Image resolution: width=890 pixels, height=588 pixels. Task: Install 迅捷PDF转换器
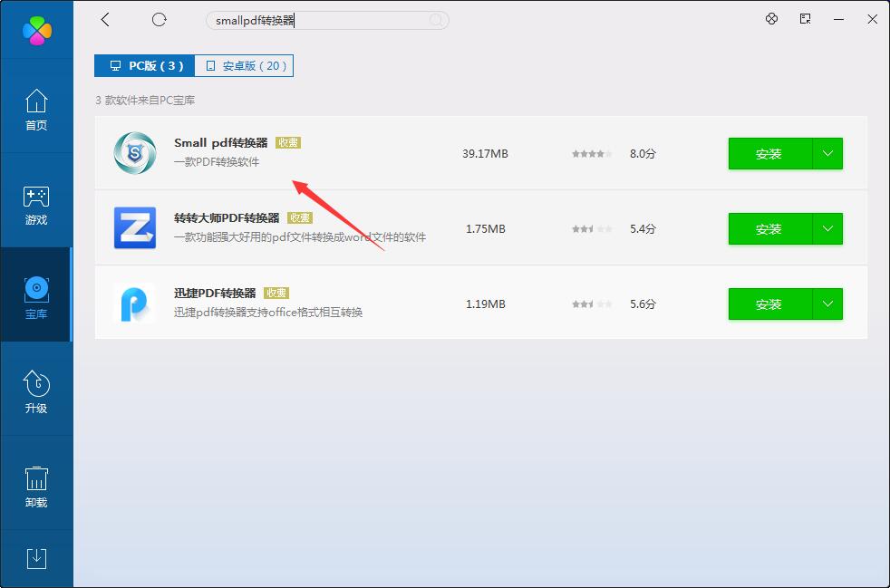click(769, 304)
